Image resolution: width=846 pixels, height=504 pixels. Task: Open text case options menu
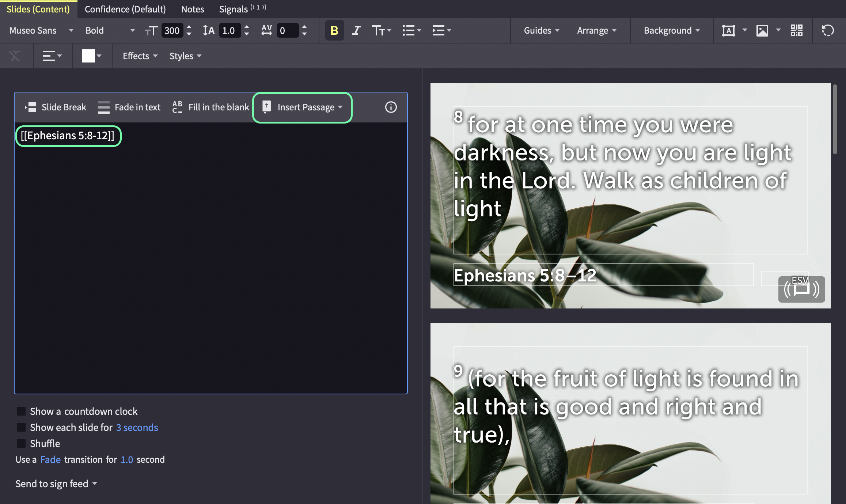tap(381, 30)
